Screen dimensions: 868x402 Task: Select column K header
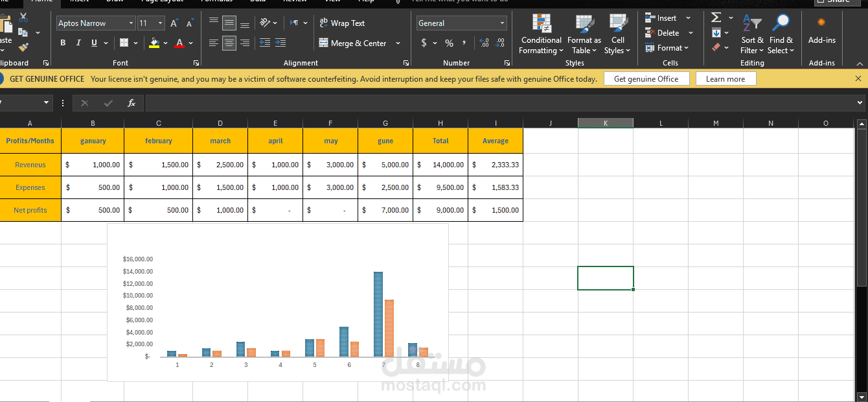pyautogui.click(x=606, y=123)
